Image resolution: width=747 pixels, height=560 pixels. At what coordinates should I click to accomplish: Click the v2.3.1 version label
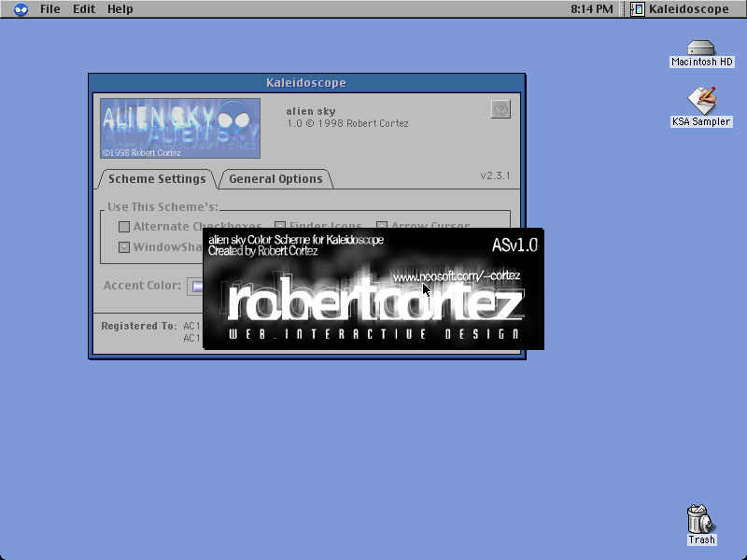495,175
